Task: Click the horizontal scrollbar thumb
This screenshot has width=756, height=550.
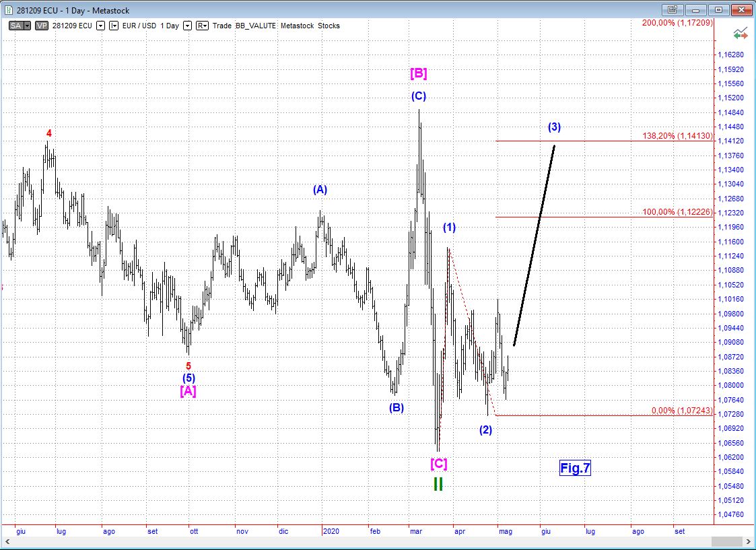Action: [x=726, y=541]
